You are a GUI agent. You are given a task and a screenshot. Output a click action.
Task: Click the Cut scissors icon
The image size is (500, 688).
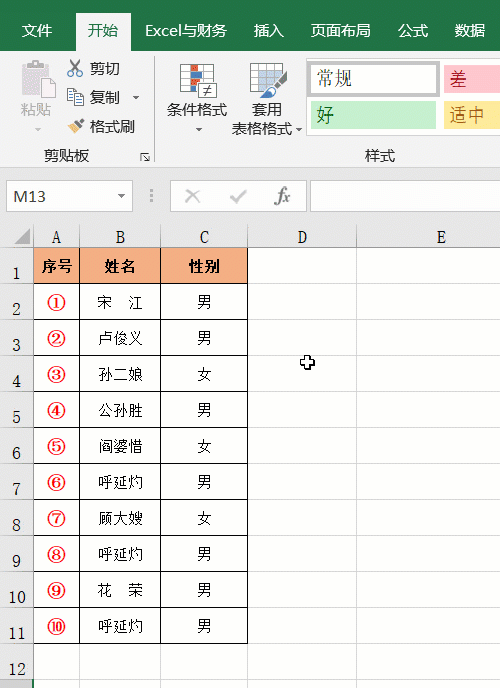tap(75, 68)
